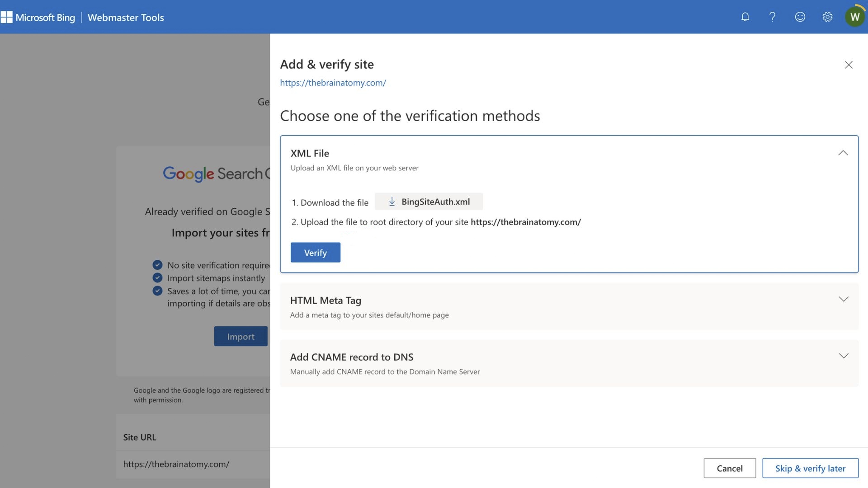This screenshot has height=488, width=868.
Task: Click the Cancel button
Action: click(x=729, y=468)
